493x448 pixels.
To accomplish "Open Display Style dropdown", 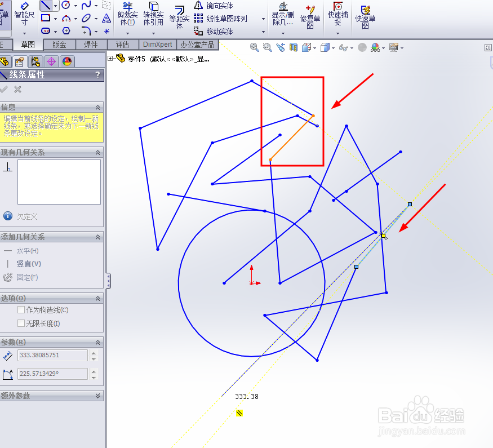I will pyautogui.click(x=333, y=48).
